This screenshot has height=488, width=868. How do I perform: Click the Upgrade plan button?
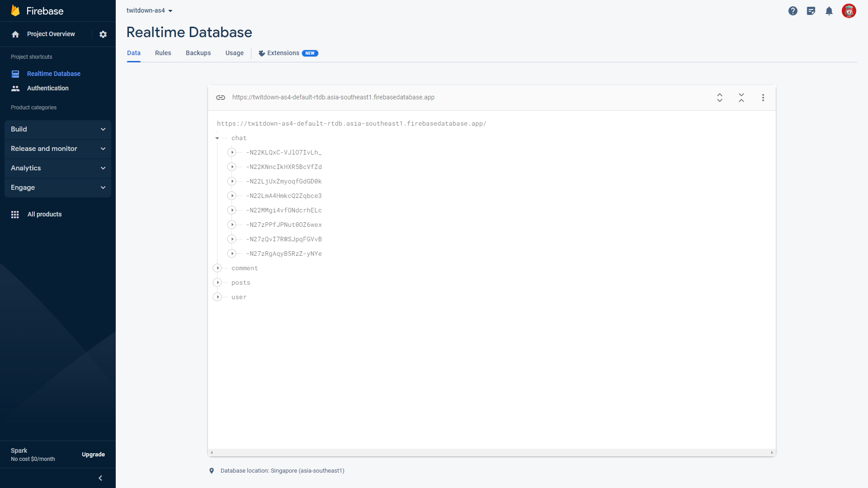tap(93, 455)
